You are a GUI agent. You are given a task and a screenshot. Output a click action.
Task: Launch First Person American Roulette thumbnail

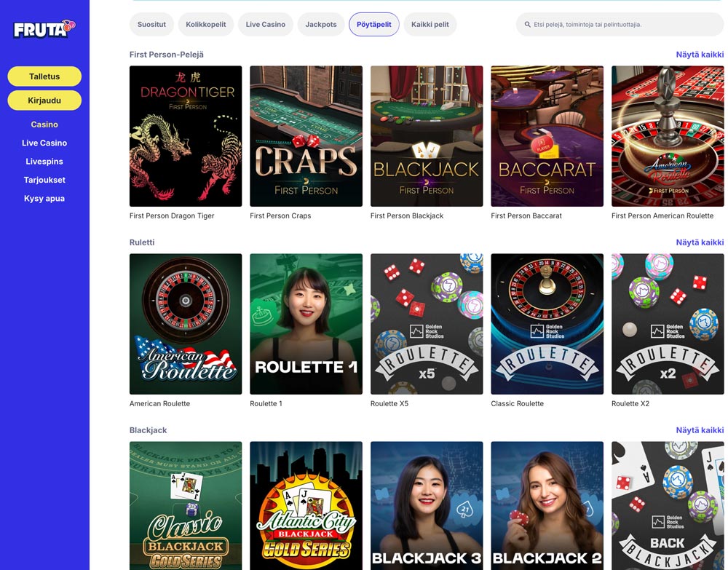[x=668, y=136]
